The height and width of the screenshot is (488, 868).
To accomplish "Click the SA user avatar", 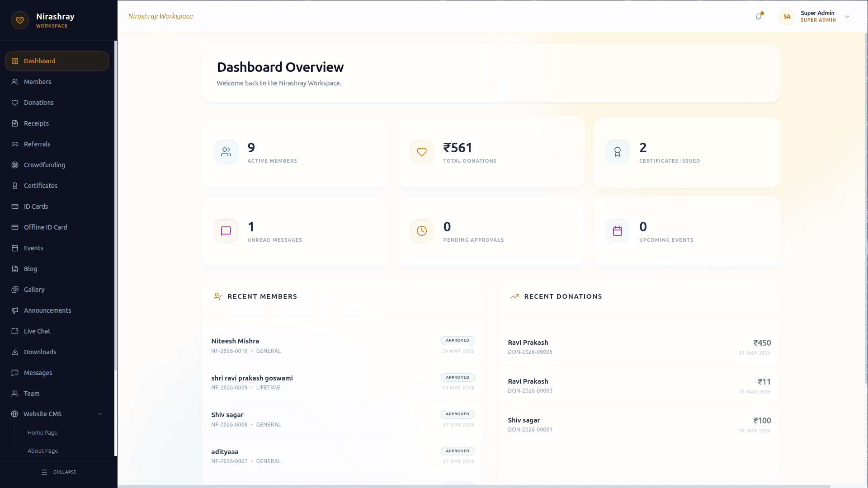I will click(787, 17).
